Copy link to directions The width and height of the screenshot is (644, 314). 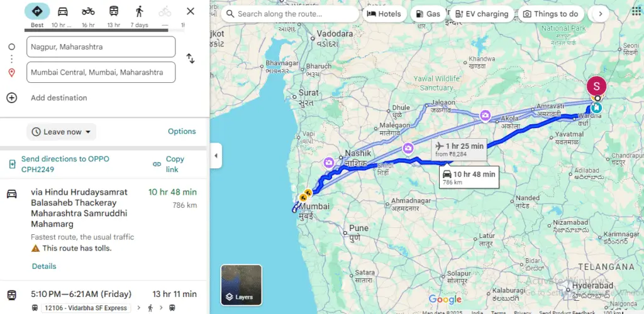[169, 164]
